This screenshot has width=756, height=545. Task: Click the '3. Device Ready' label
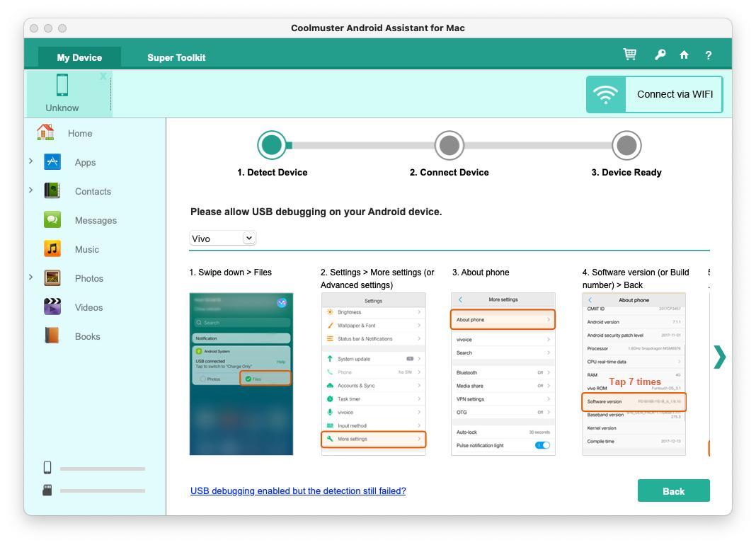tap(626, 173)
